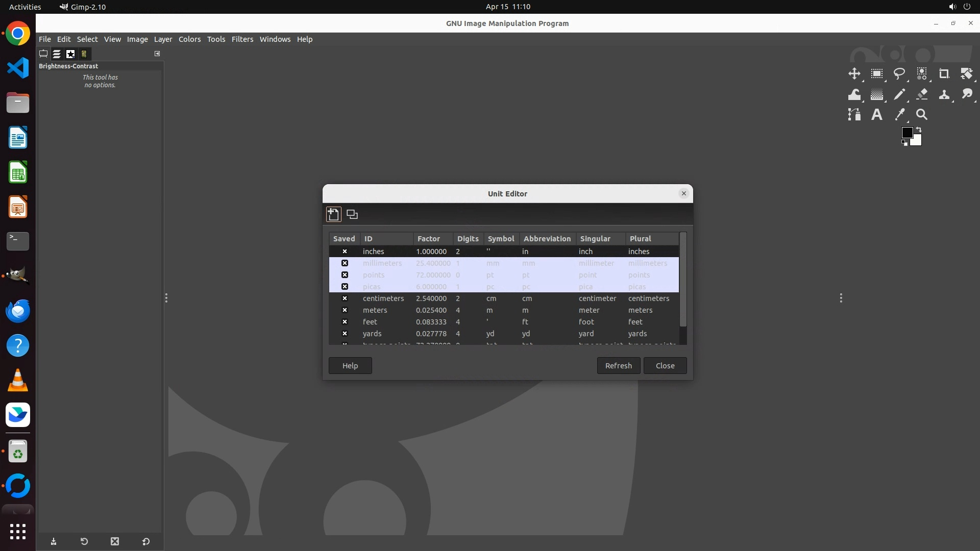Screen dimensions: 980x551
Task: Toggle Saved checkbox for picas
Action: tap(345, 287)
